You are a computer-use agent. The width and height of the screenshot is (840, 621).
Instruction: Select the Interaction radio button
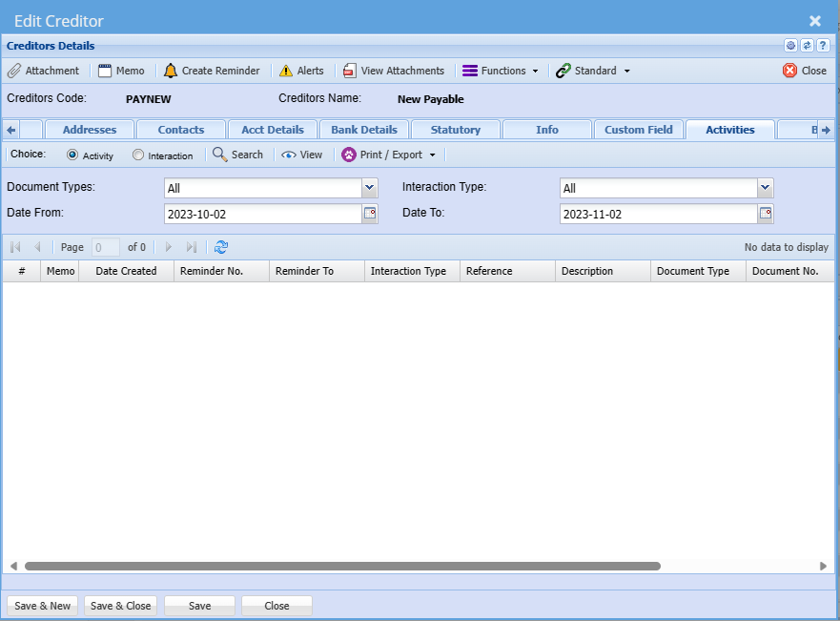tap(138, 155)
